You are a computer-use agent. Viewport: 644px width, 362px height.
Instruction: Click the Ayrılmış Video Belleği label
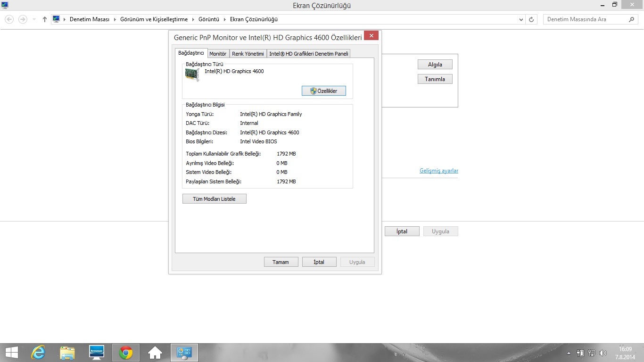coord(210,163)
